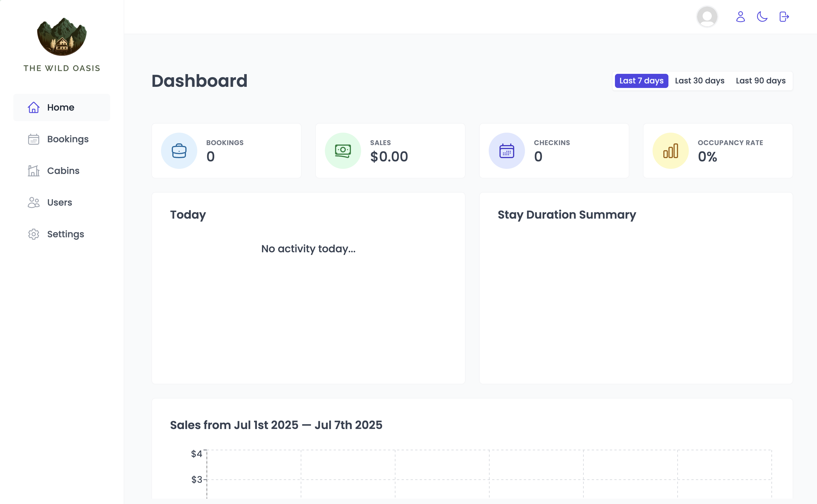Toggle dark mode with the moon icon

[762, 17]
